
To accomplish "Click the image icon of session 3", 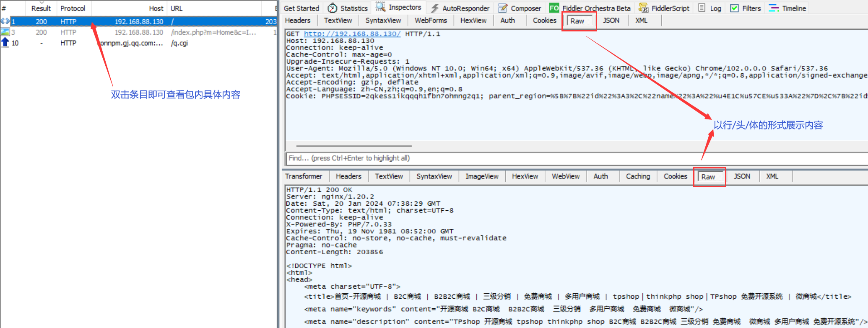I will click(5, 32).
